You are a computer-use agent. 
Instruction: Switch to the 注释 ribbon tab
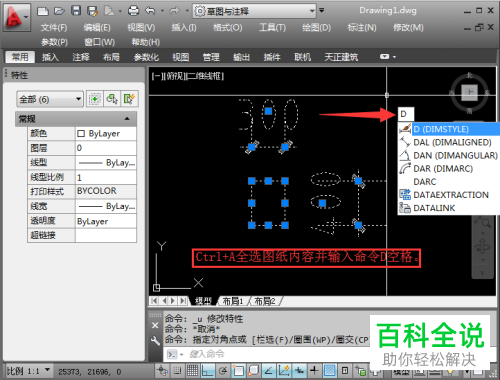coord(81,57)
